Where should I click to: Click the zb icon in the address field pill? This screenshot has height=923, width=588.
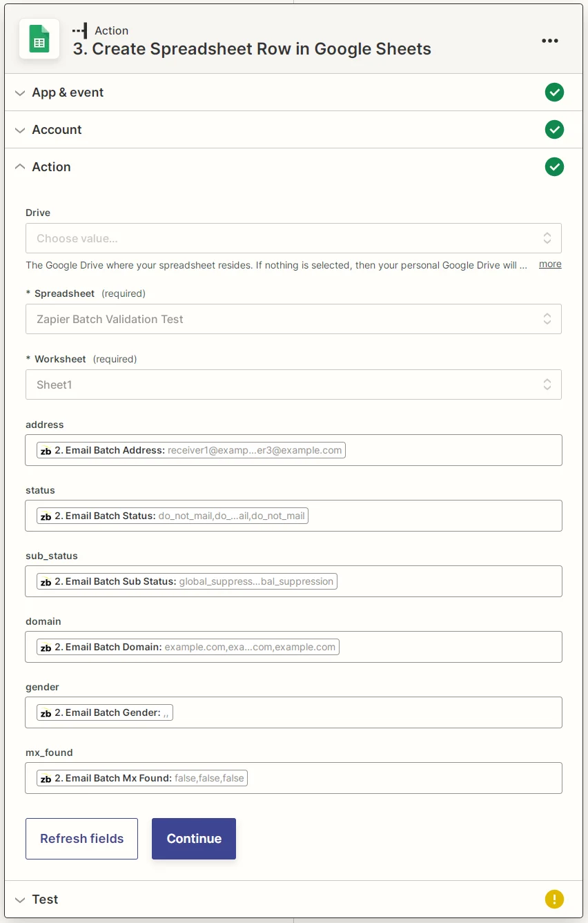46,449
